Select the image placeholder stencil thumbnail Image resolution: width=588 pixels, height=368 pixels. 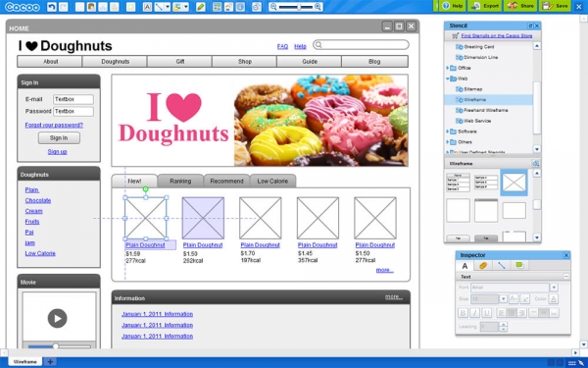[x=514, y=183]
